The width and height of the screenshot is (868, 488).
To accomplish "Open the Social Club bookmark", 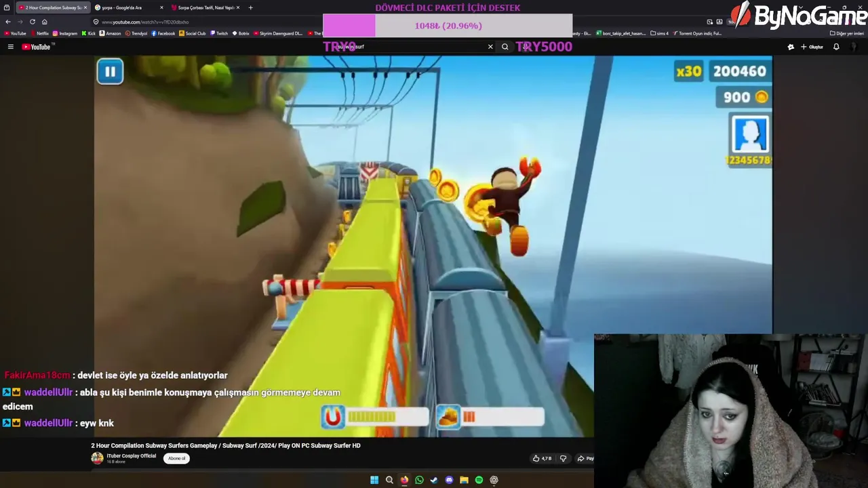I will pyautogui.click(x=193, y=33).
